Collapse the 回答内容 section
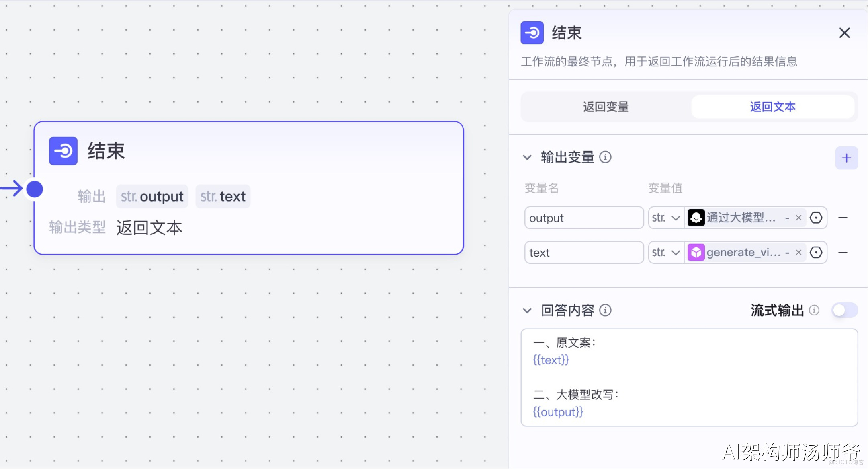Image resolution: width=868 pixels, height=469 pixels. tap(527, 310)
